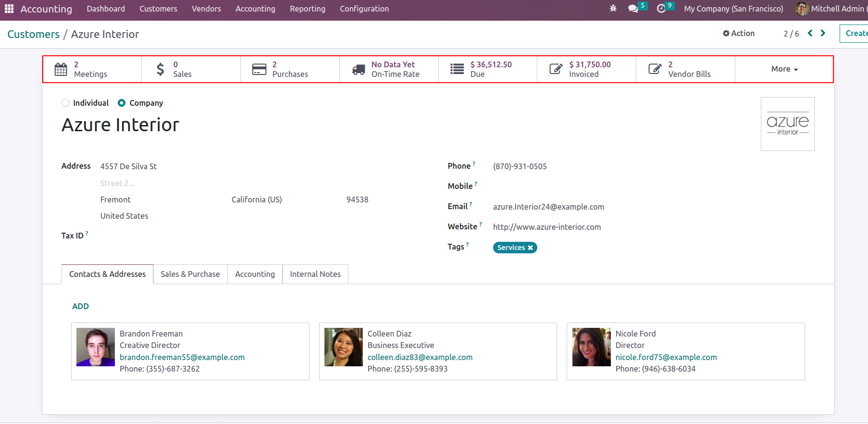Viewport: 868px width, 424px height.
Task: Switch to Contacts & Addresses tab
Action: [x=108, y=274]
